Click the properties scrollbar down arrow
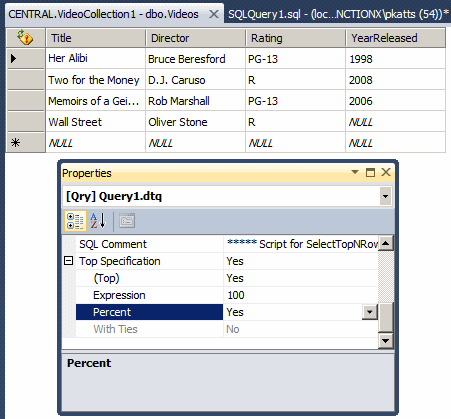Viewport: 451px width, 419px height. (x=386, y=341)
